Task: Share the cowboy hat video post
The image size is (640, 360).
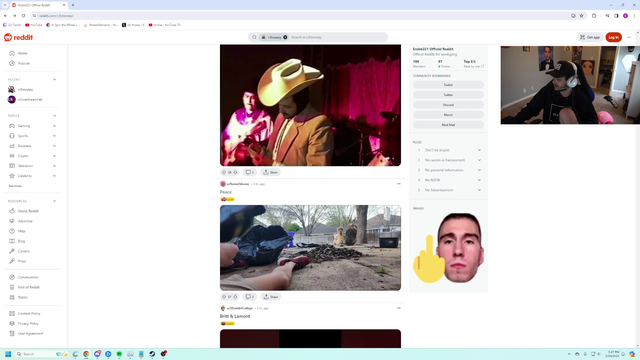Action: [270, 172]
